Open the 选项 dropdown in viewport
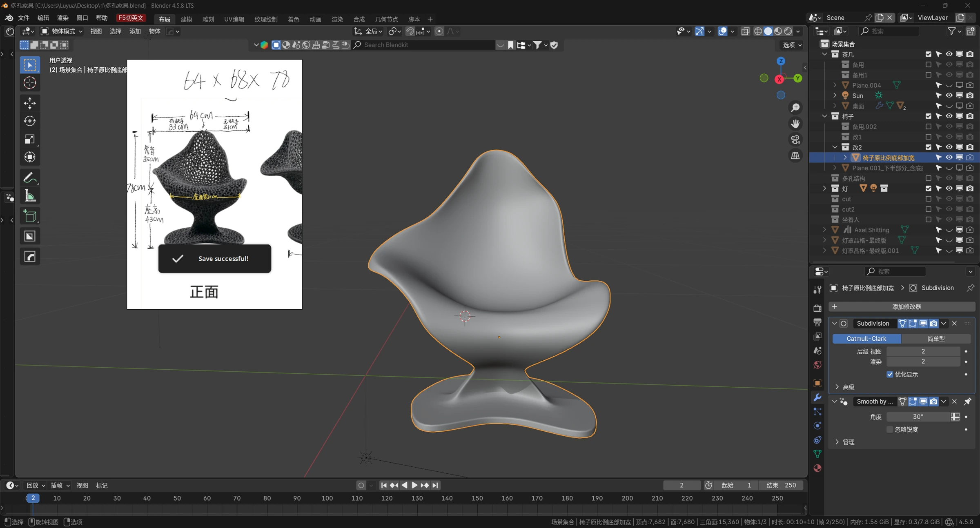980x528 pixels. click(x=792, y=45)
